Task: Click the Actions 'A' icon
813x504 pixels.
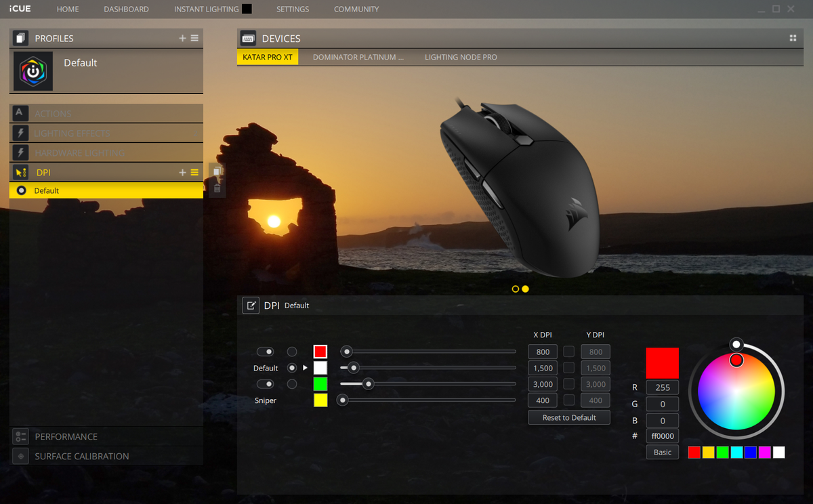Action: (x=20, y=113)
